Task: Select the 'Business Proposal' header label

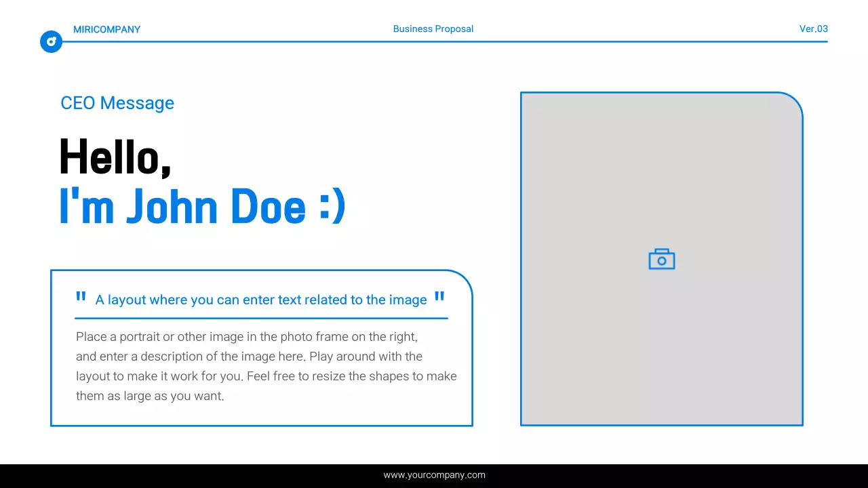Action: click(x=433, y=28)
